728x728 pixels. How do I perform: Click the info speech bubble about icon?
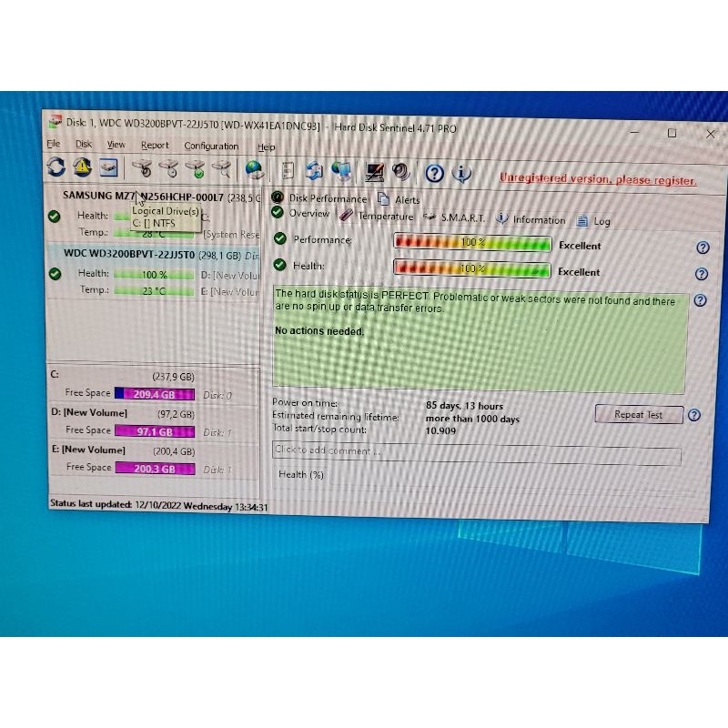click(x=461, y=174)
